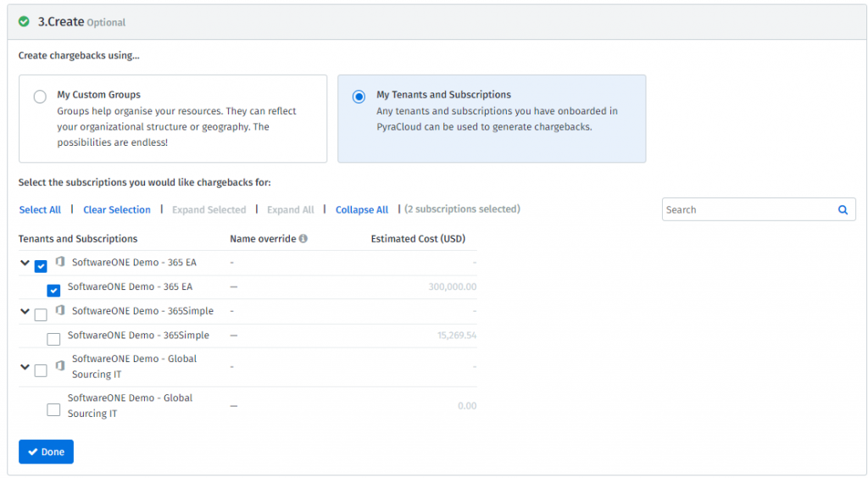This screenshot has width=868, height=478.
Task: Click the Select All link
Action: click(x=40, y=210)
